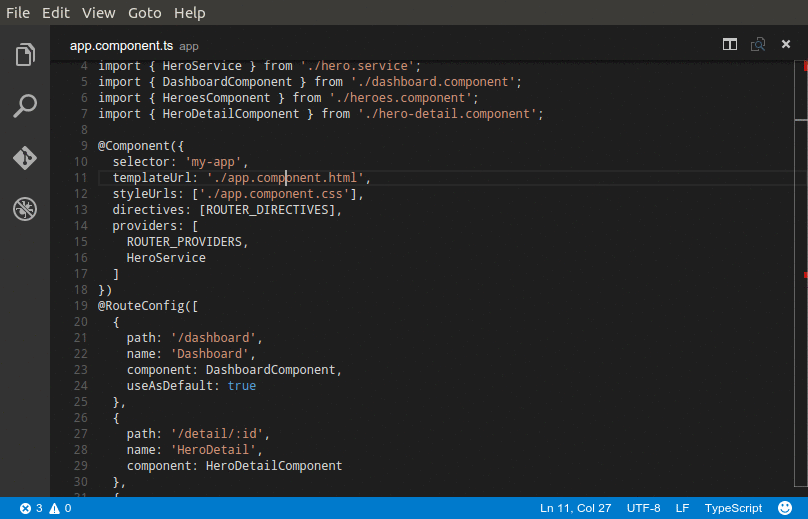Click './app.component.html' string
808x519 pixels.
[285, 178]
